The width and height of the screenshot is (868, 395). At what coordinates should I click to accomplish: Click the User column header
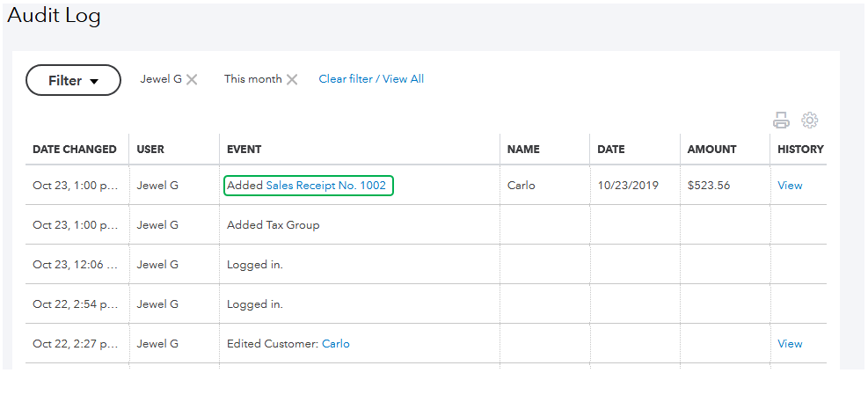[x=150, y=150]
